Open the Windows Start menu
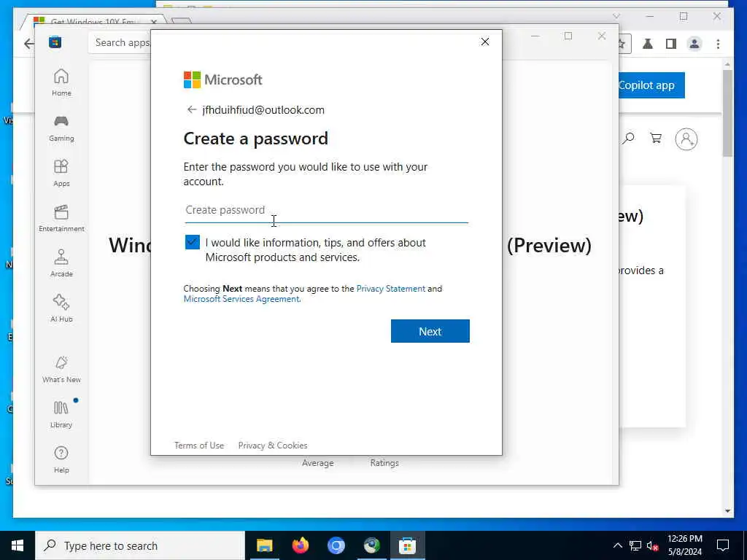This screenshot has height=560, width=747. pyautogui.click(x=18, y=545)
